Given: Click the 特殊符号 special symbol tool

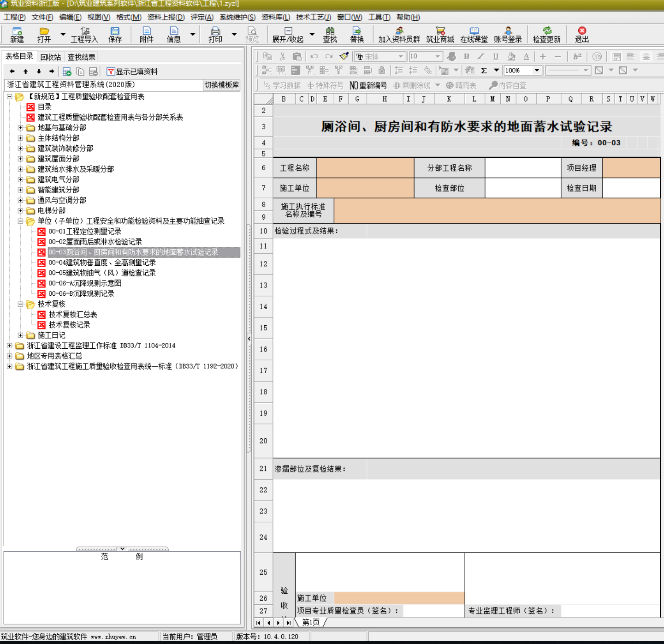Looking at the screenshot, I should pyautogui.click(x=326, y=85).
